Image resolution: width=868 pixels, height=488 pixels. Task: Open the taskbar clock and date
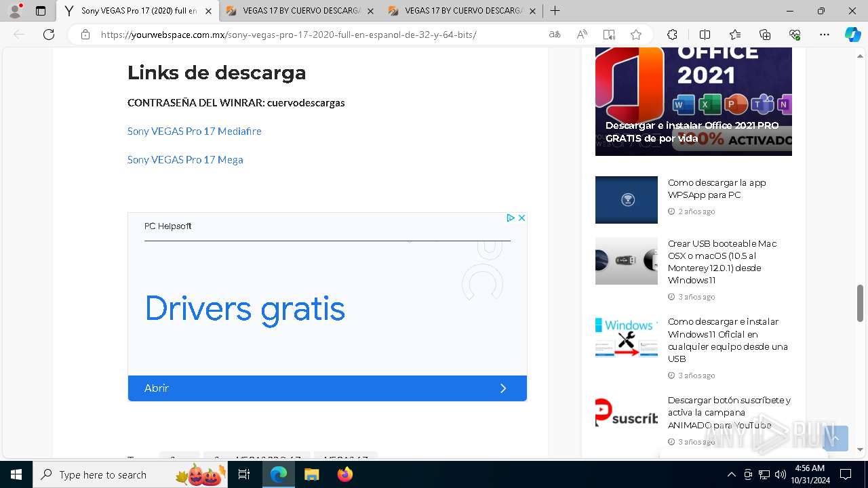[810, 474]
